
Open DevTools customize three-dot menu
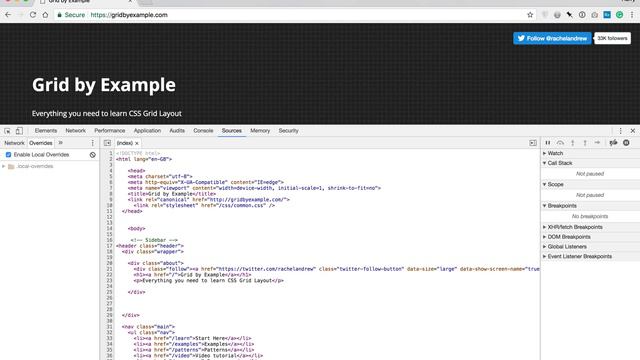pyautogui.click(x=620, y=131)
